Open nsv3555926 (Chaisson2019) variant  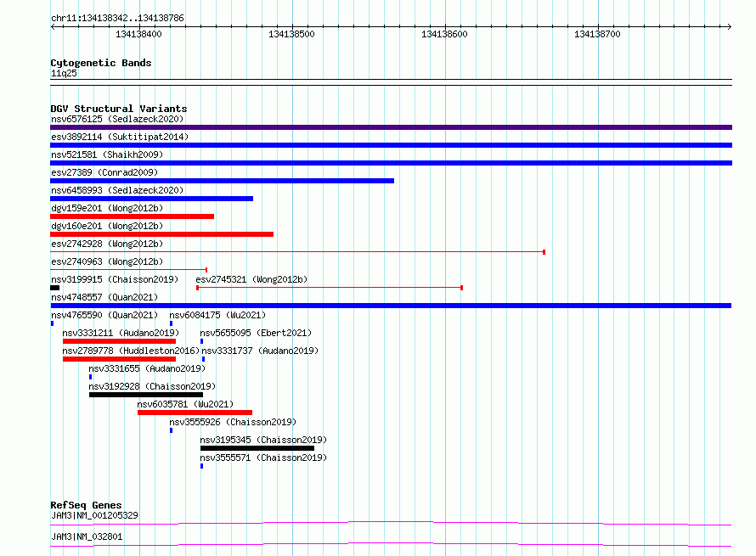point(233,422)
